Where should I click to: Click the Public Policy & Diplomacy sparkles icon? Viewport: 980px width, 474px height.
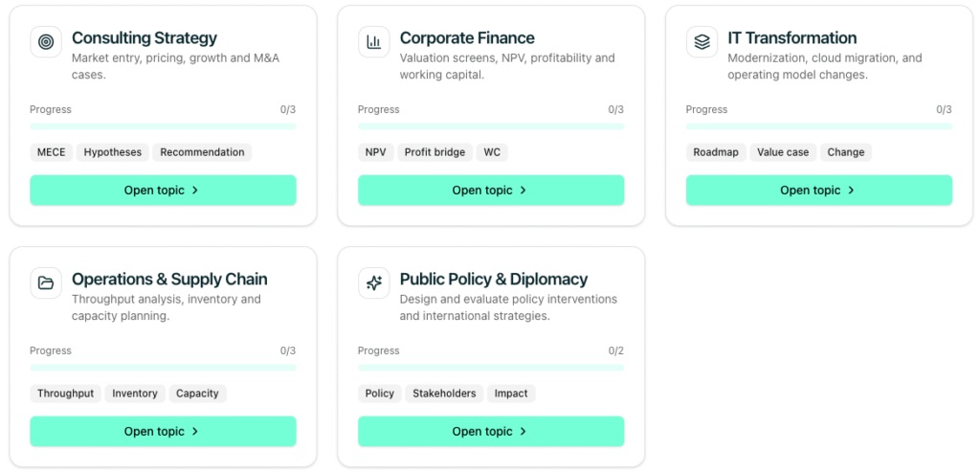tap(373, 283)
